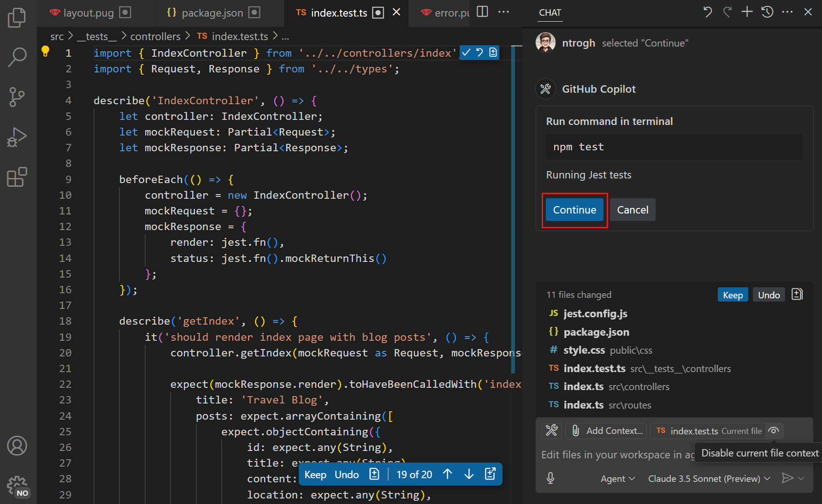Open Source Control in the activity bar
Screen dimensions: 822x504
pyautogui.click(x=17, y=97)
